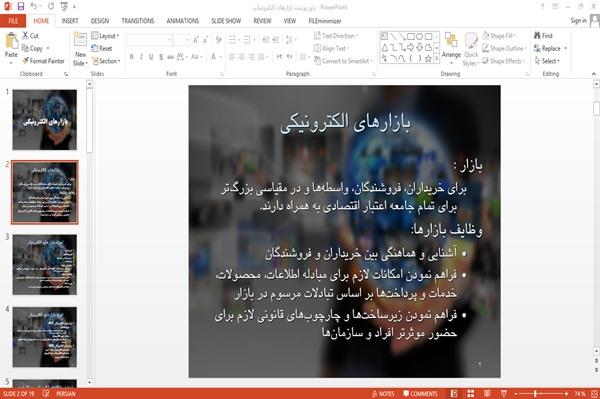600x399 pixels.
Task: Select slide 1 thumbnail
Action: click(45, 120)
